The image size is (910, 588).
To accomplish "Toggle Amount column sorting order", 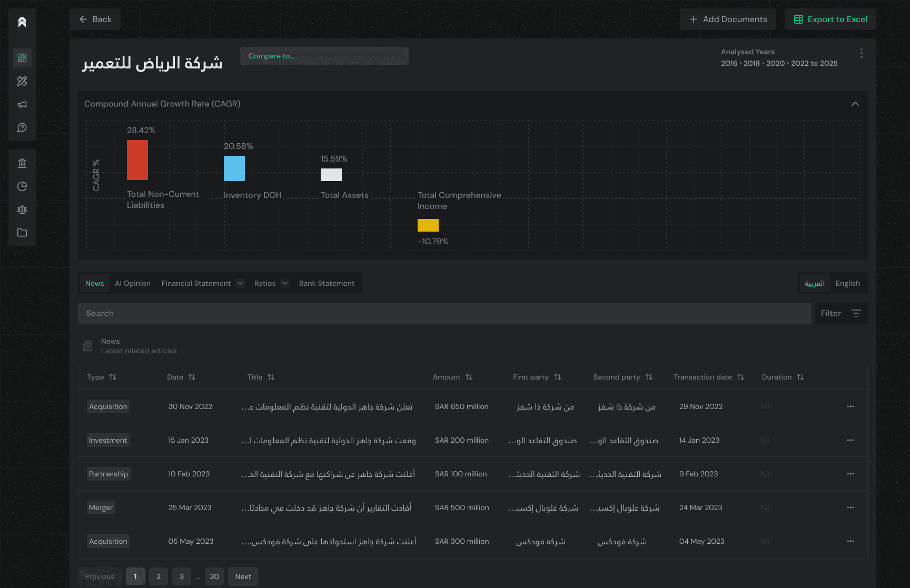I will pyautogui.click(x=469, y=377).
